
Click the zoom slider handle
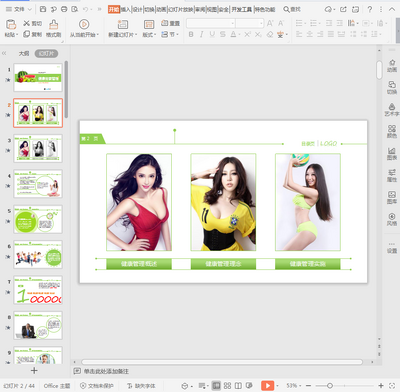tap(330, 386)
